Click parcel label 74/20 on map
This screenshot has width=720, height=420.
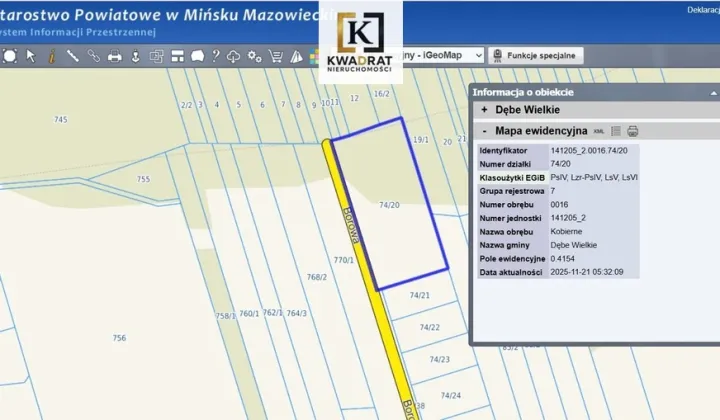[389, 205]
